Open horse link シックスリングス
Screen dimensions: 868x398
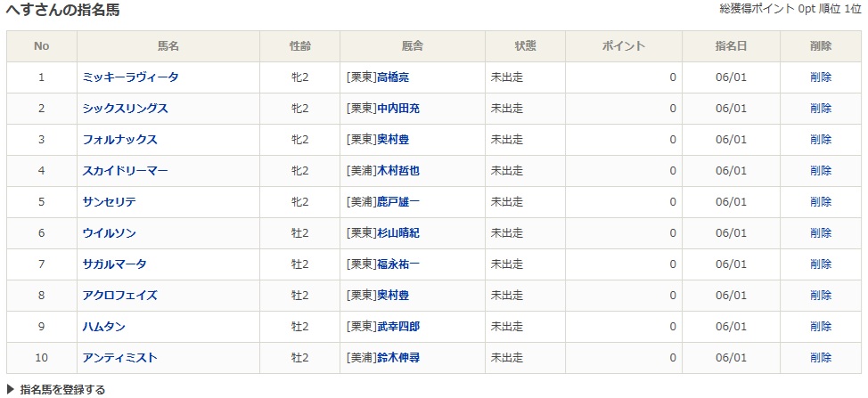(x=125, y=109)
